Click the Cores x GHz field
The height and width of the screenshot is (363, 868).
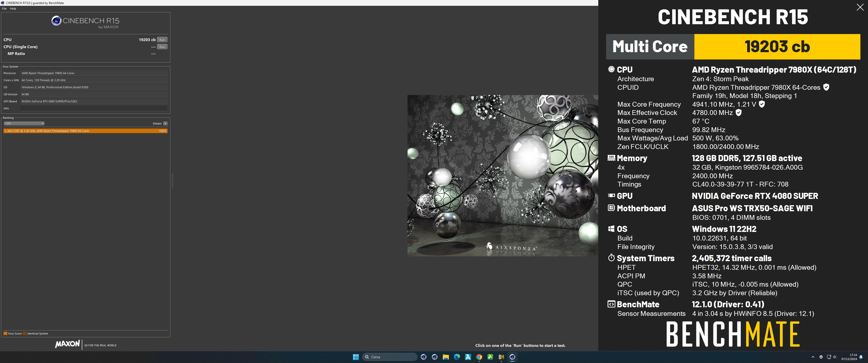click(94, 80)
